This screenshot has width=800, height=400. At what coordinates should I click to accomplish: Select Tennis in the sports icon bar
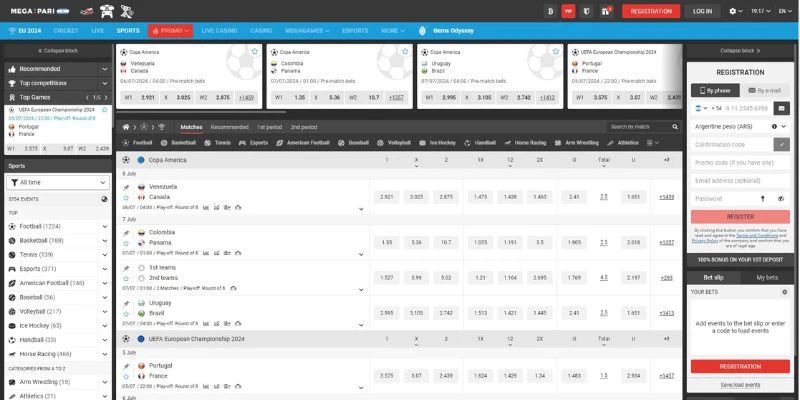[x=217, y=143]
